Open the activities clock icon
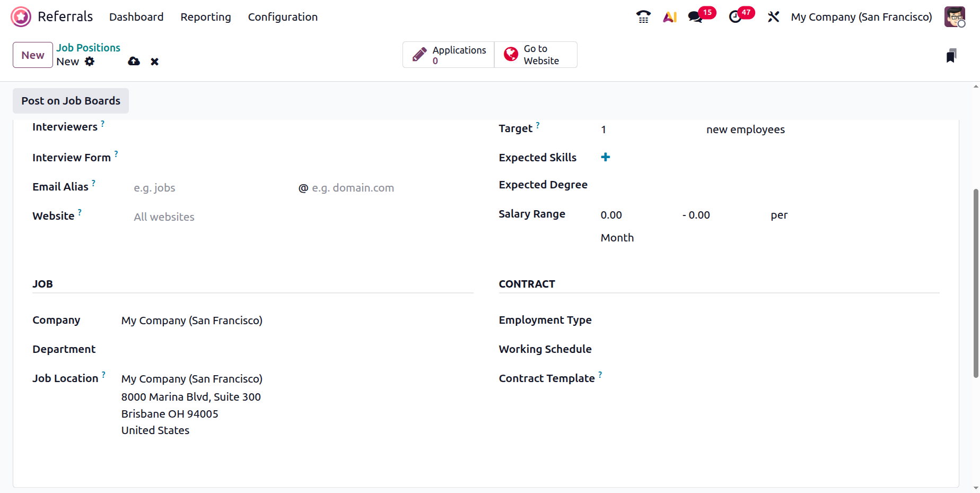980x493 pixels. pyautogui.click(x=735, y=17)
